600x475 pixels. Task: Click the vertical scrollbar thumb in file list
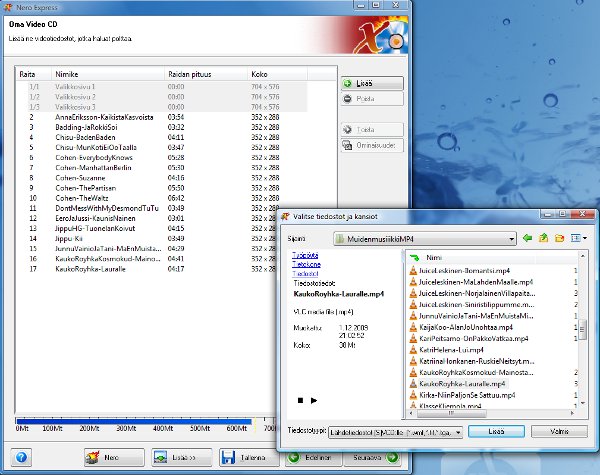coord(583,329)
